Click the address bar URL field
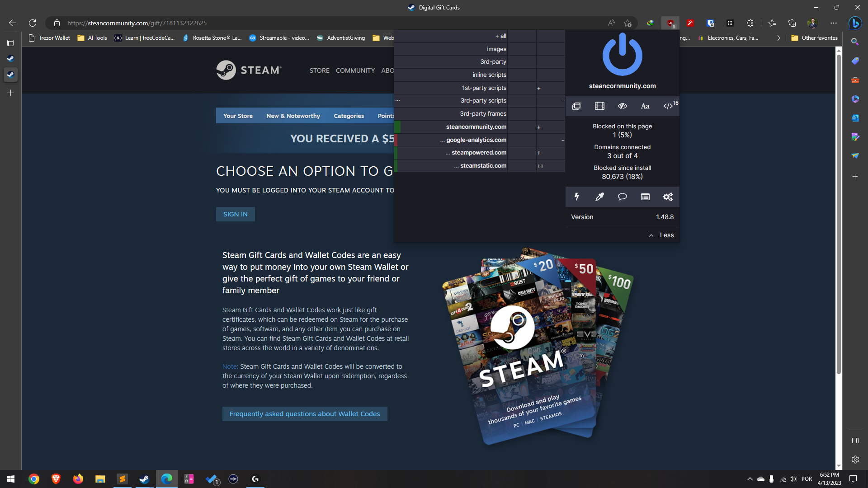 coord(335,23)
